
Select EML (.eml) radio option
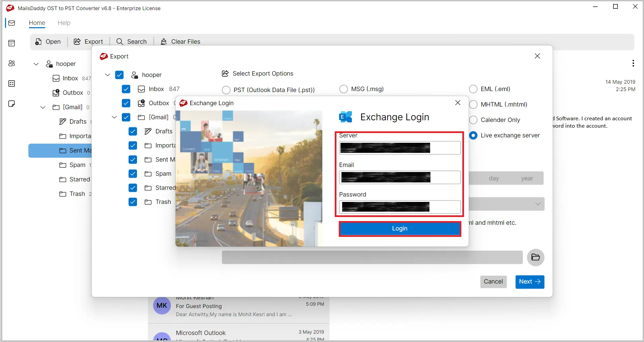coord(473,89)
